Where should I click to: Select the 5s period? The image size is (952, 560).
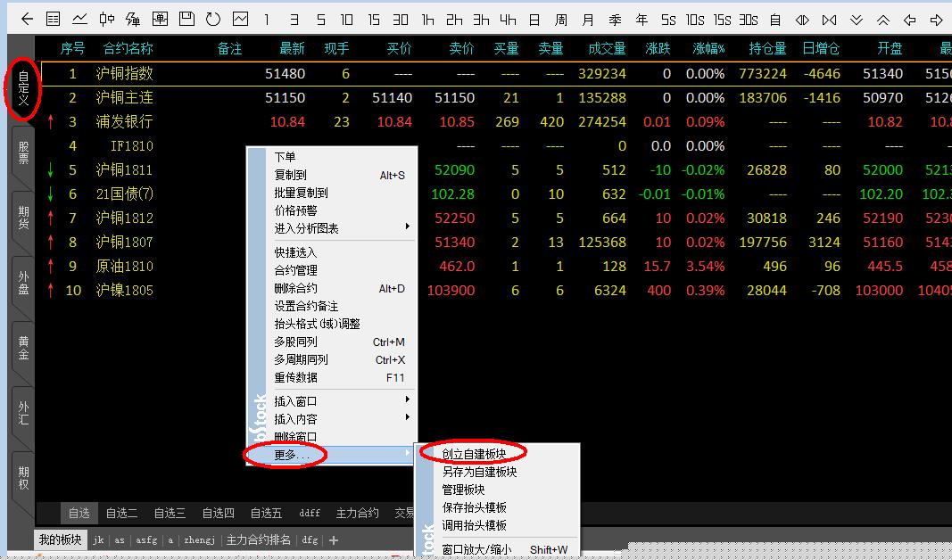click(668, 20)
